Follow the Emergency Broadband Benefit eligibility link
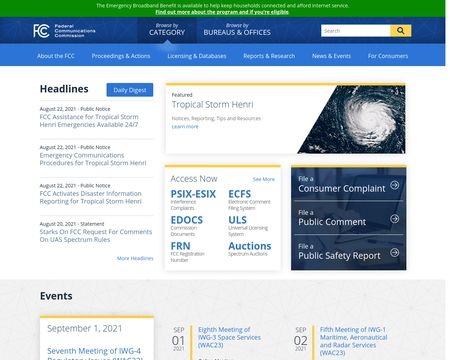This screenshot has height=360, width=450. 222,12
